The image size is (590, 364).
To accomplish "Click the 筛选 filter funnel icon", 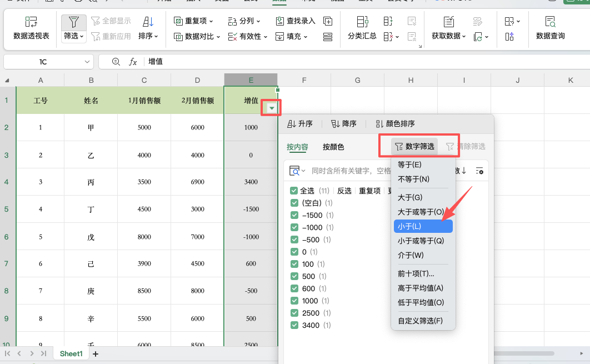I will (73, 22).
